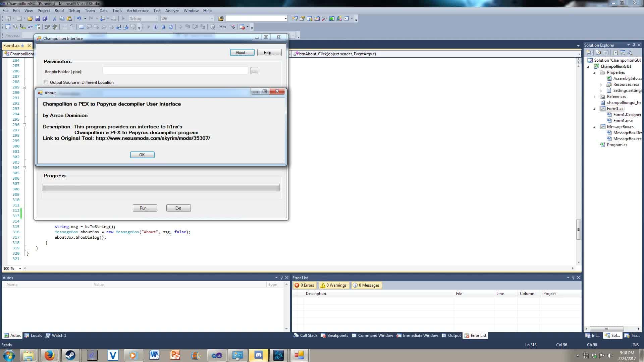The height and width of the screenshot is (362, 644).
Task: Click the About... button
Action: pos(242,53)
